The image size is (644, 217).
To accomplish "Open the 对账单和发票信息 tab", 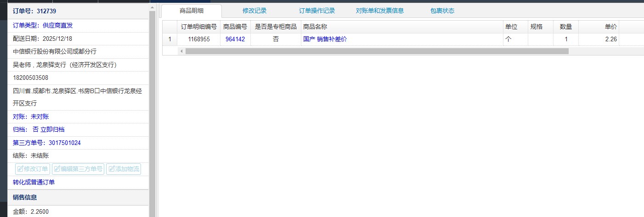I will [x=379, y=11].
